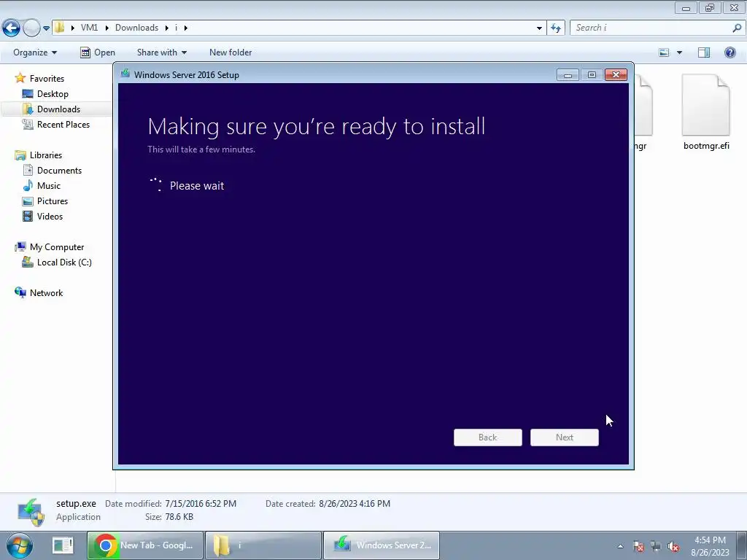Open the Share with menu
The image size is (747, 560).
click(162, 52)
